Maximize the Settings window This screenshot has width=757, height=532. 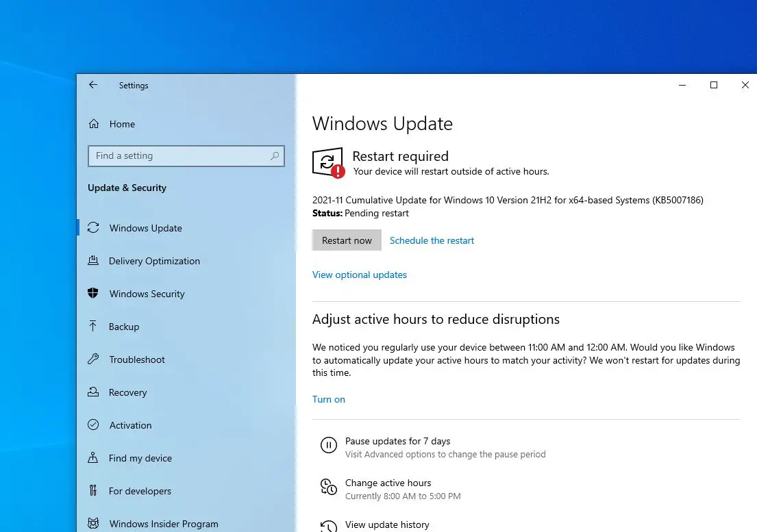pyautogui.click(x=714, y=85)
